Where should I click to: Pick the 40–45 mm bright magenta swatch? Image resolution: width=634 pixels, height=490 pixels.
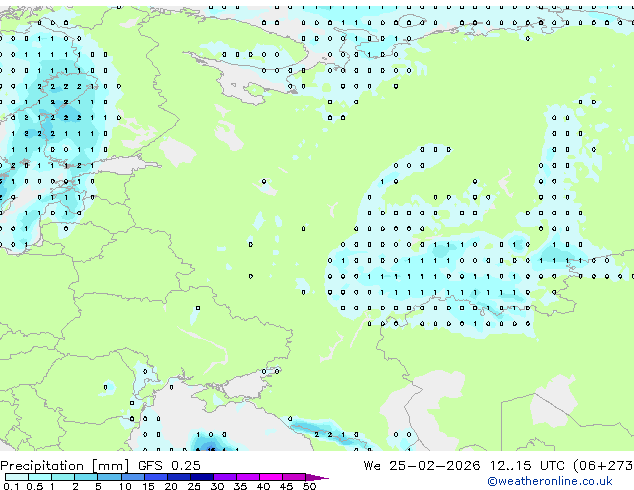click(x=271, y=477)
